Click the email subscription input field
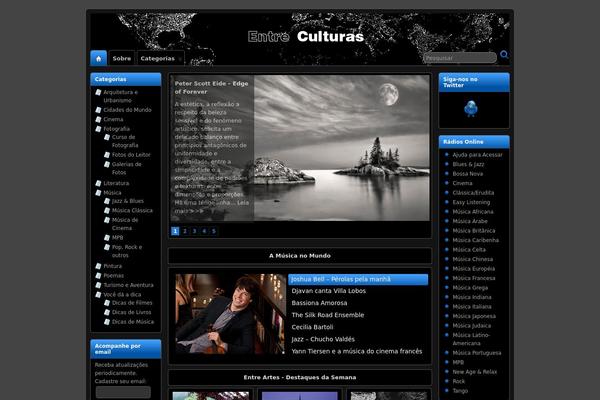Screen dimensions: 600x400 click(x=123, y=392)
